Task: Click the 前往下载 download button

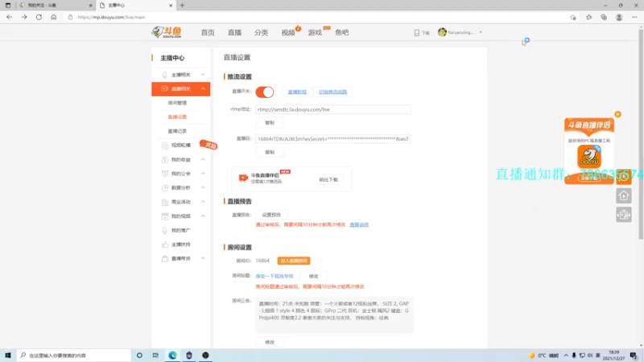Action: 328,179
